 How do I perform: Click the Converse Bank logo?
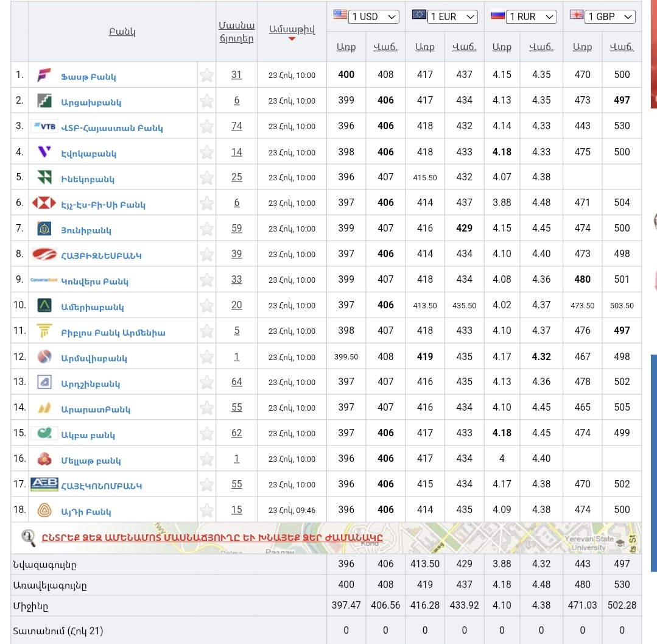(44, 280)
